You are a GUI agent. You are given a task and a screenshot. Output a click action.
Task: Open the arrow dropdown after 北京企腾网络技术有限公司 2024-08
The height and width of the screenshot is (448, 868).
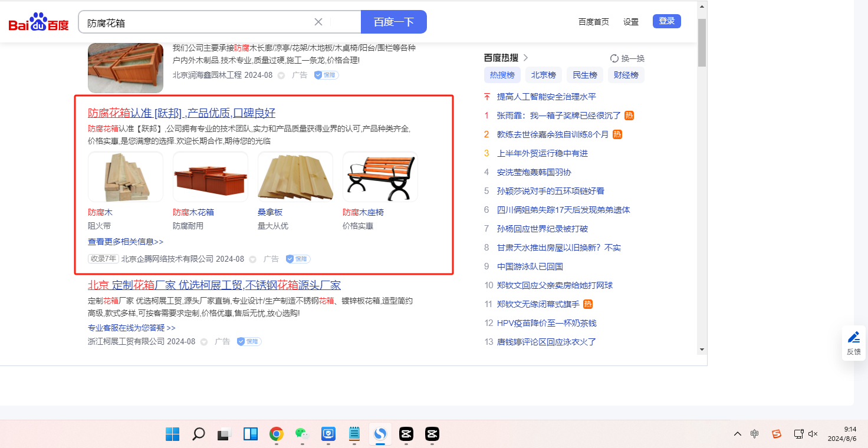253,259
